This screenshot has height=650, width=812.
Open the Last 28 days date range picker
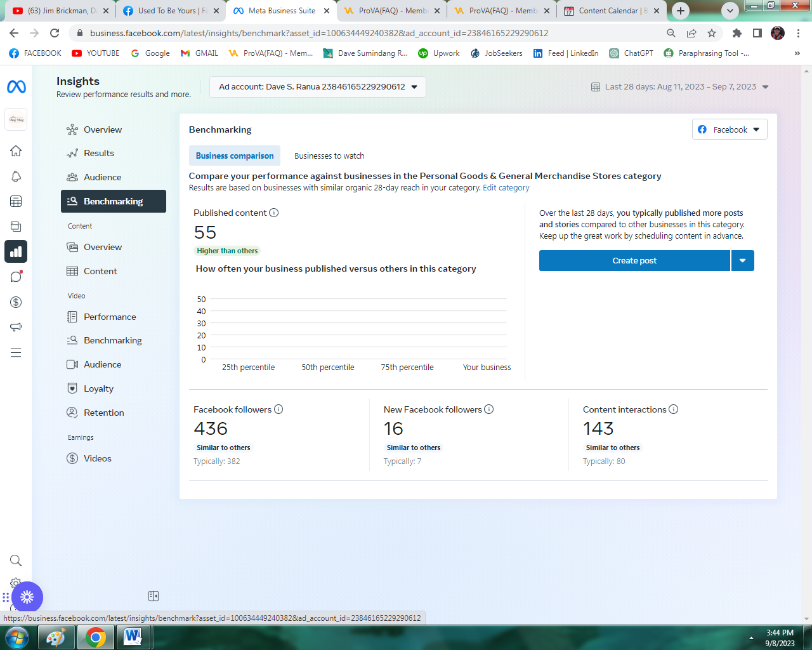pyautogui.click(x=680, y=87)
